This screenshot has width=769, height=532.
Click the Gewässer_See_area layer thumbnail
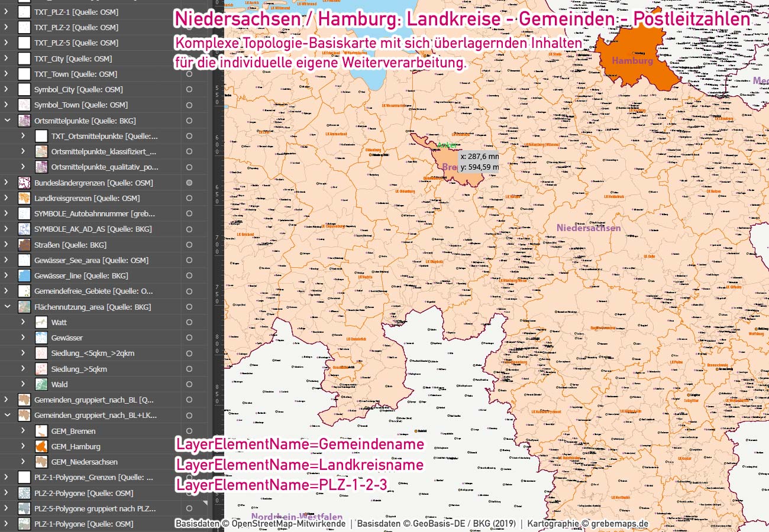tap(24, 259)
